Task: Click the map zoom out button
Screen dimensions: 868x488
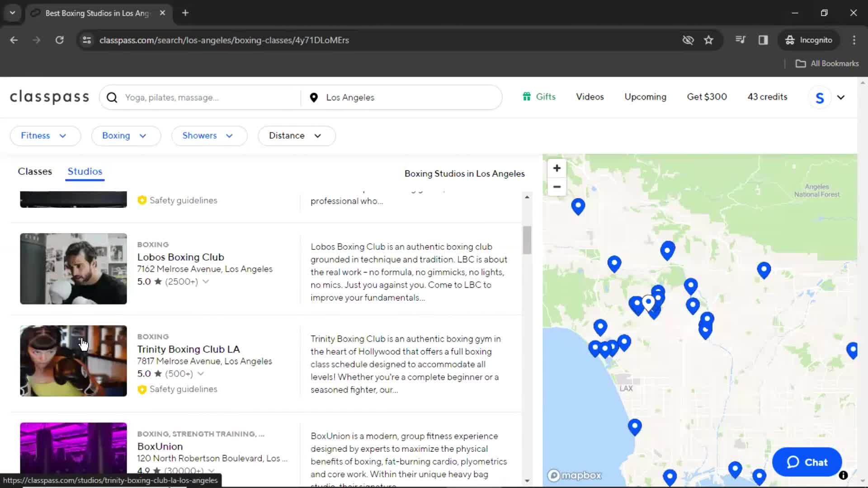Action: coord(556,187)
